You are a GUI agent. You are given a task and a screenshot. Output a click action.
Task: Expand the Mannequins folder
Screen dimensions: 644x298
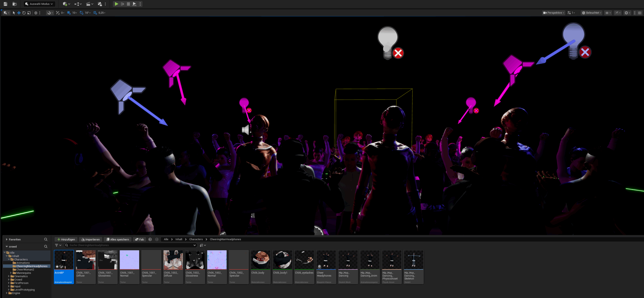[11, 273]
